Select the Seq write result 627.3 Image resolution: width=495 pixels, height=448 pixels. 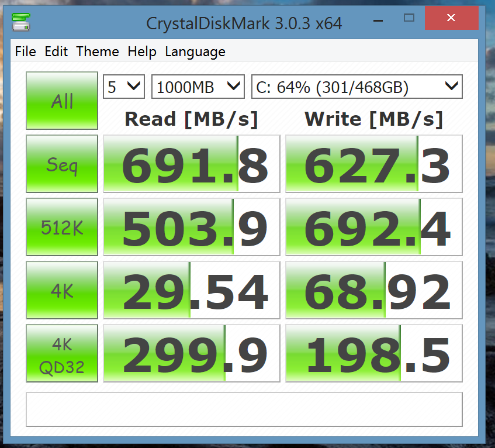(x=374, y=164)
